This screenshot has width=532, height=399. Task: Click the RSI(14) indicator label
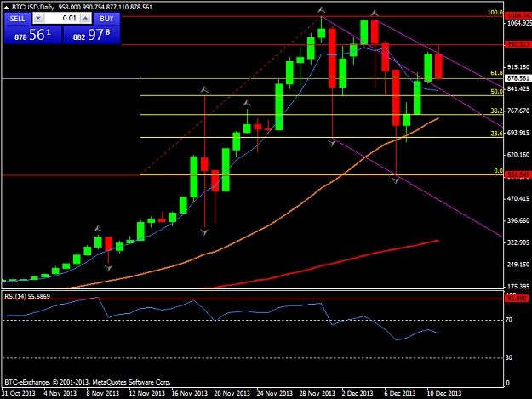27,296
